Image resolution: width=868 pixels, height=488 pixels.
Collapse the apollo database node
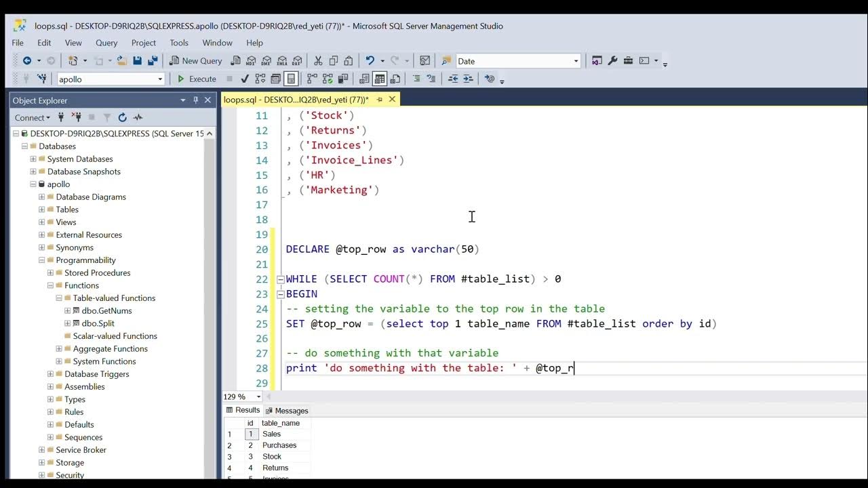click(33, 184)
